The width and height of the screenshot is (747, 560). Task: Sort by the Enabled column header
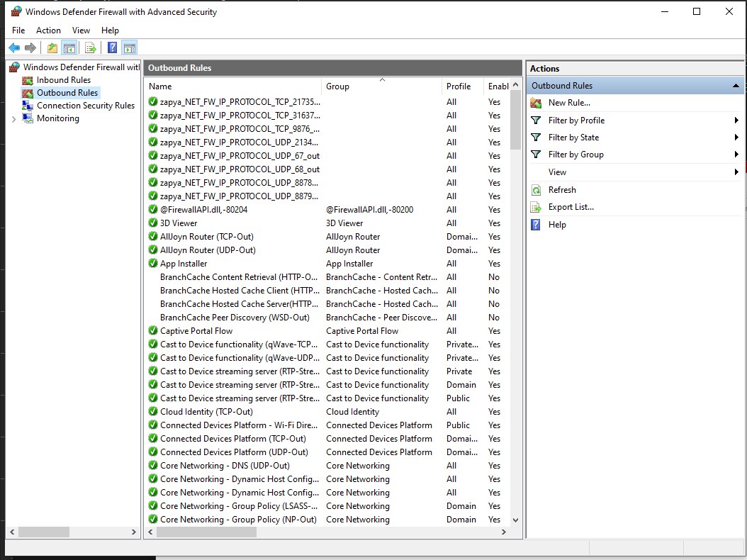click(x=497, y=86)
